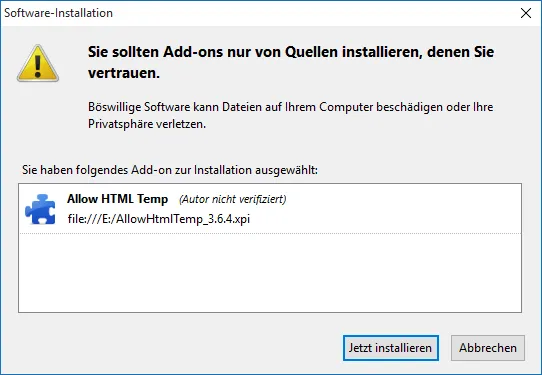Click the Jetzt installieren button
The width and height of the screenshot is (542, 375).
point(391,348)
